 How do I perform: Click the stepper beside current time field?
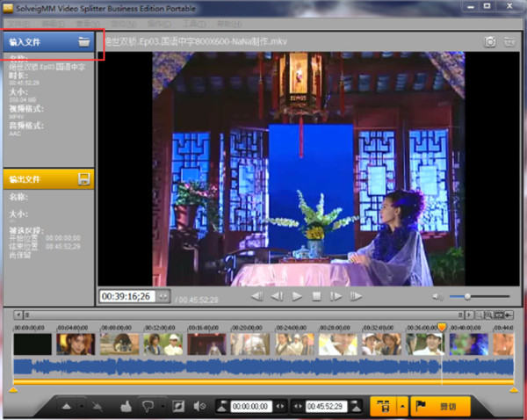pos(163,296)
